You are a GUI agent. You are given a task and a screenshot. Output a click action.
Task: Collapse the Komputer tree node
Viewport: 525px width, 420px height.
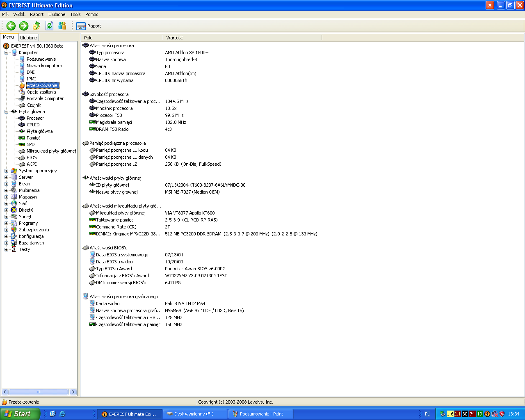(6, 52)
